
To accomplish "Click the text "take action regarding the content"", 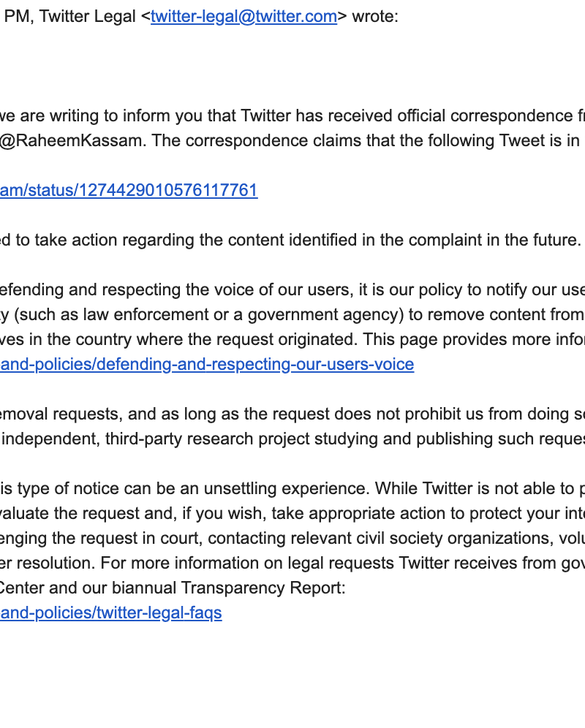I will coord(159,240).
